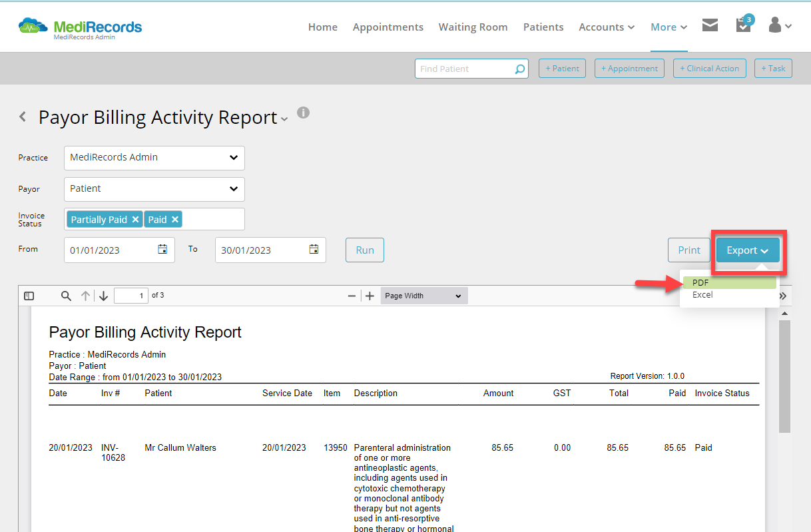Remove the Paid status tag
The height and width of the screenshot is (532, 811).
(175, 219)
